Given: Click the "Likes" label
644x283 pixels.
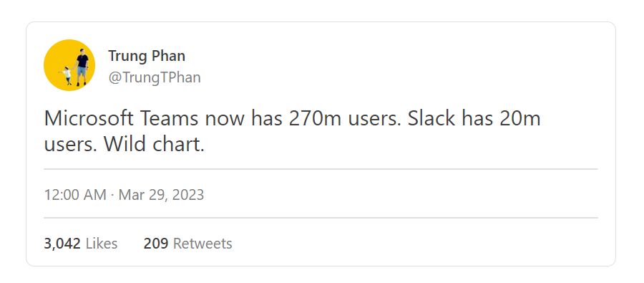Looking at the screenshot, I should coord(102,244).
